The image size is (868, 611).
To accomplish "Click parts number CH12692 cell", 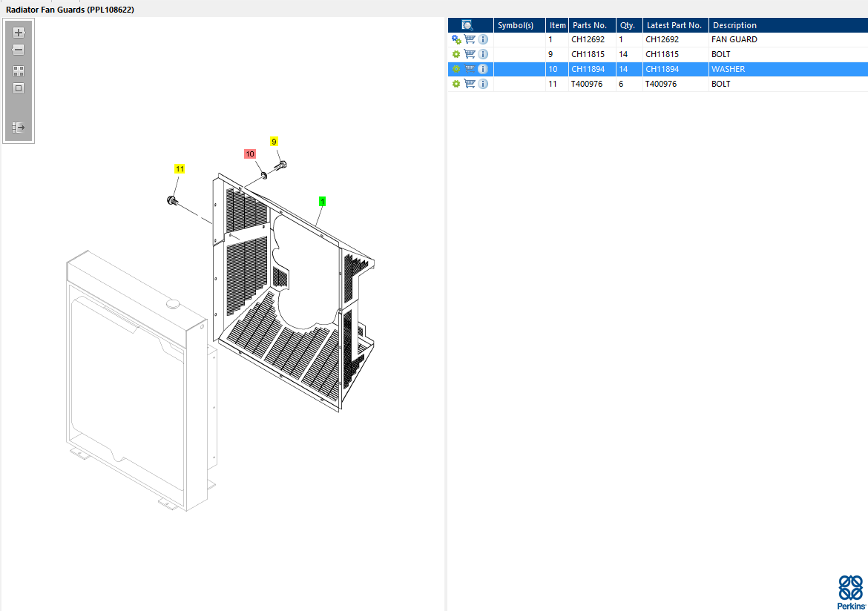I will [592, 40].
